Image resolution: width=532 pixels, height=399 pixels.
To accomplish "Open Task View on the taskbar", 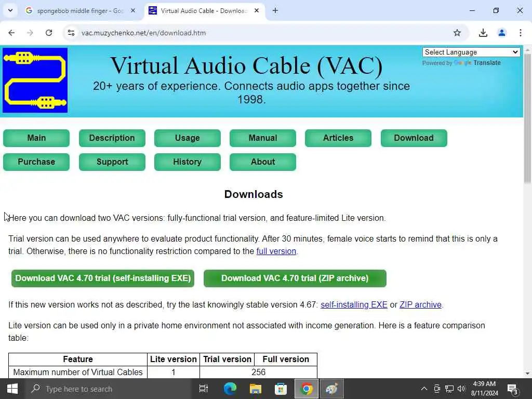I will pos(204,389).
